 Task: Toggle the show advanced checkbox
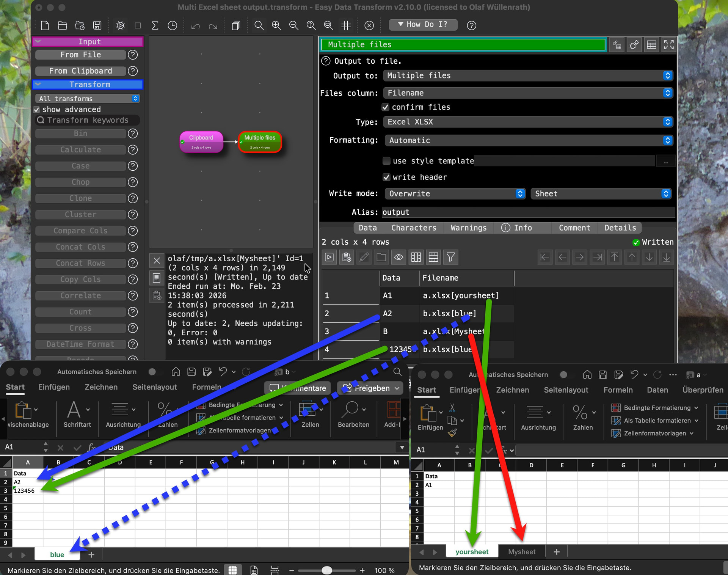pyautogui.click(x=37, y=110)
